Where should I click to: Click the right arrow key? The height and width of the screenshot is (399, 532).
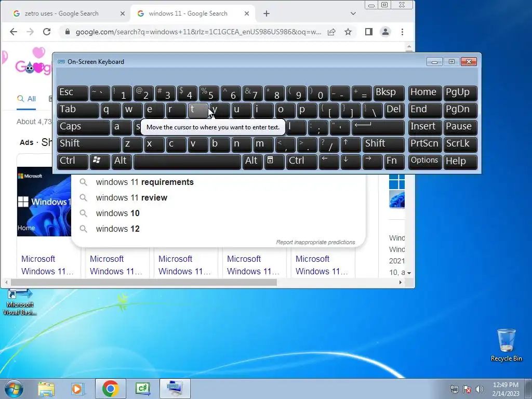373,162
